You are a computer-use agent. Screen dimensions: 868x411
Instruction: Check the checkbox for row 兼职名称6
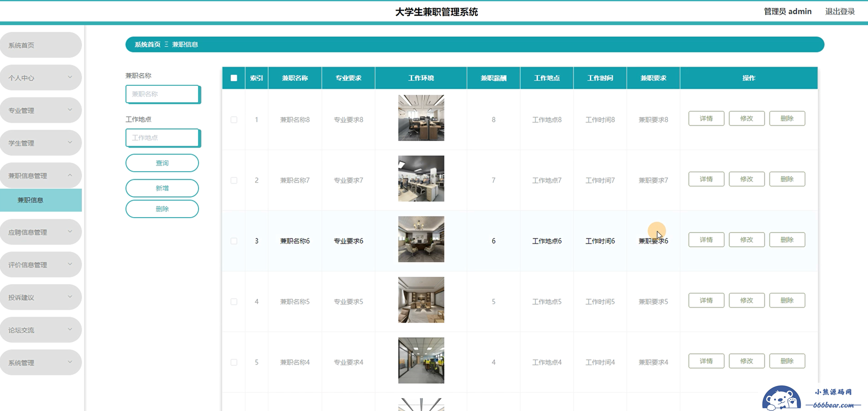(234, 241)
